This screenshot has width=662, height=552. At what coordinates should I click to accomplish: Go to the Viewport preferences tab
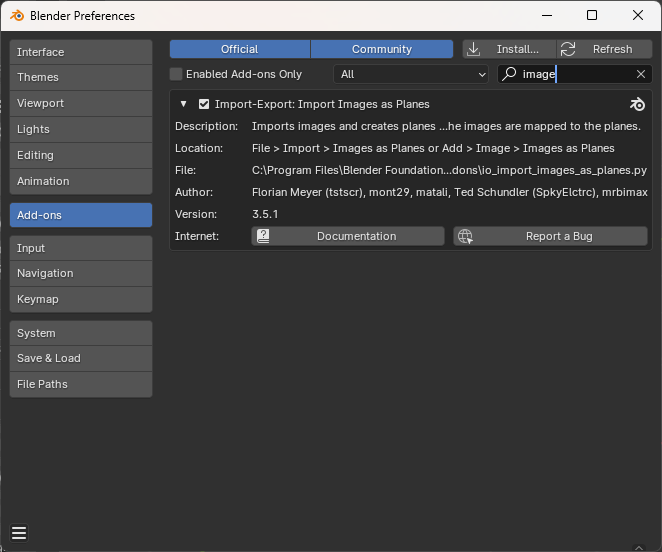tap(80, 103)
